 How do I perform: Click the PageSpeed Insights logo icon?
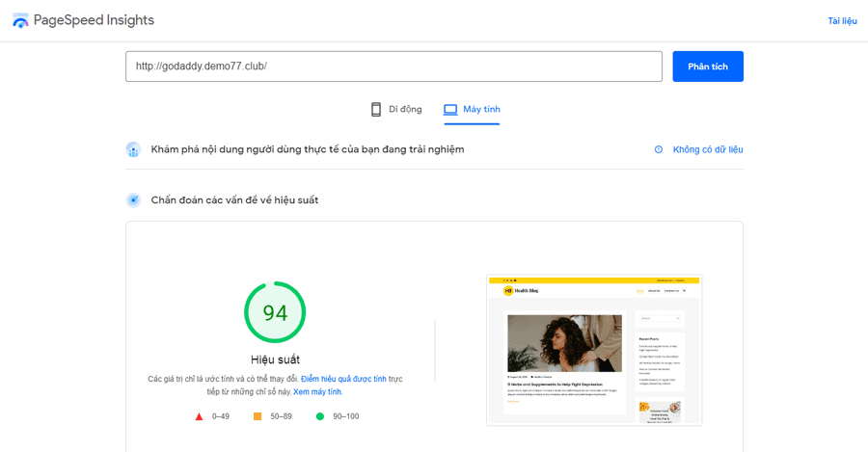pyautogui.click(x=20, y=21)
